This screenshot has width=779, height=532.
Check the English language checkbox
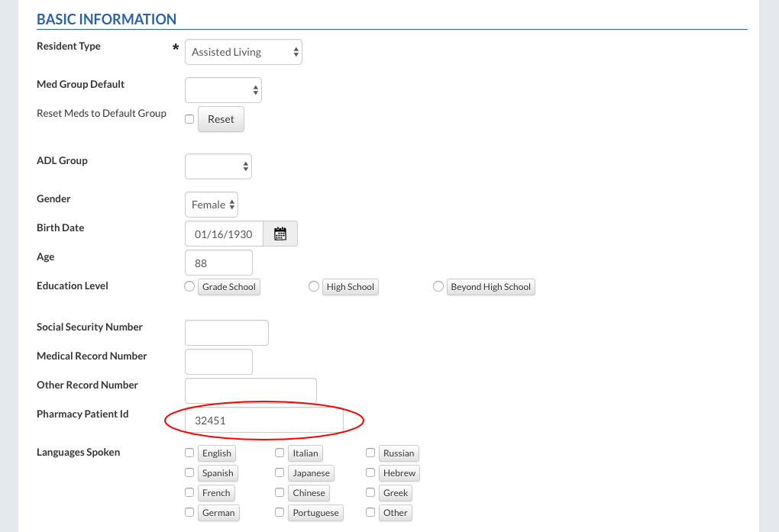[x=189, y=453]
